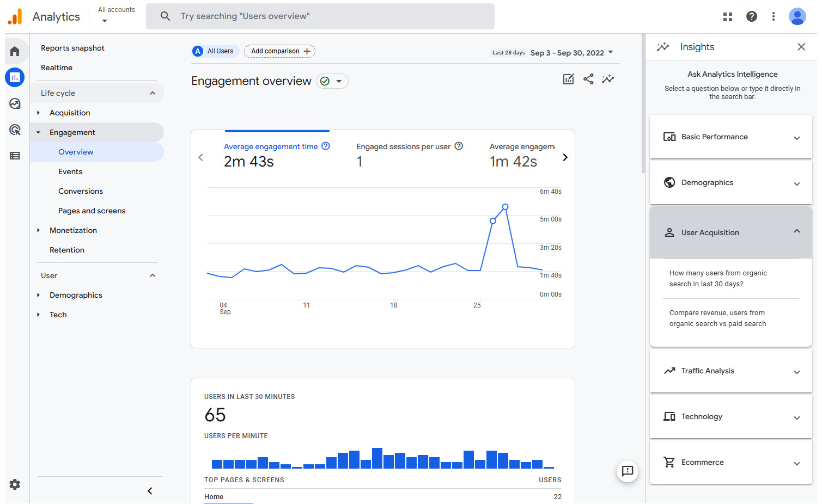
Task: Expand the Demographics card in Insights
Action: (730, 183)
